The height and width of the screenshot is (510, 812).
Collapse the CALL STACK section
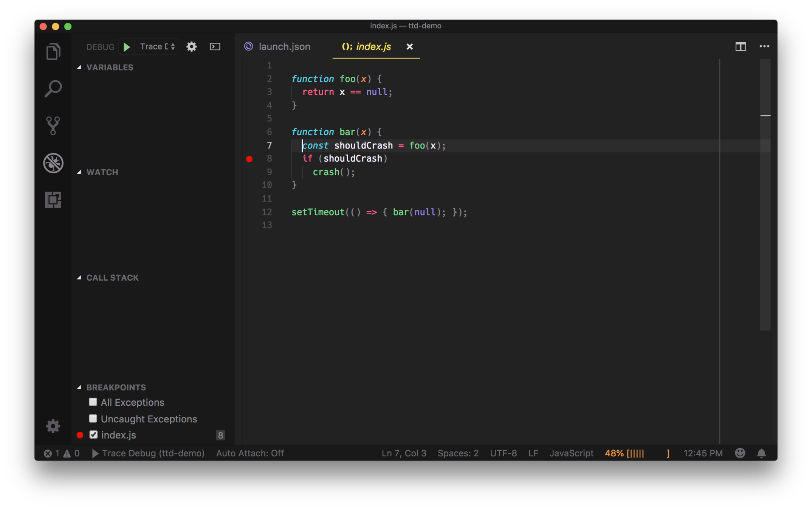(112, 278)
